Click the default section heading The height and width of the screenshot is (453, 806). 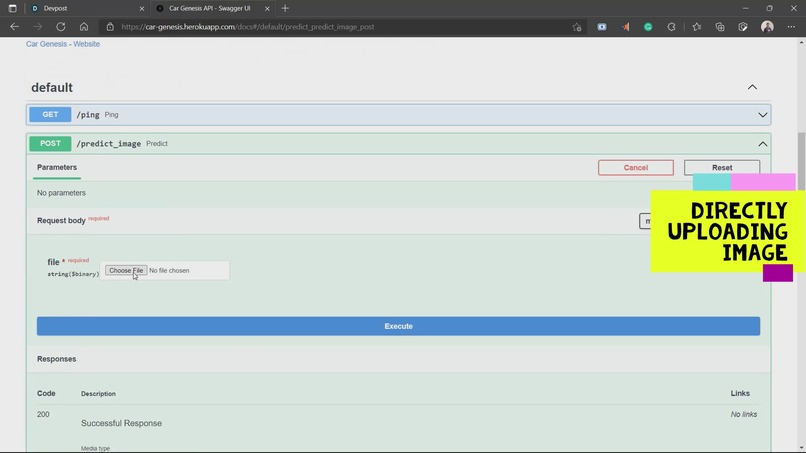[52, 87]
